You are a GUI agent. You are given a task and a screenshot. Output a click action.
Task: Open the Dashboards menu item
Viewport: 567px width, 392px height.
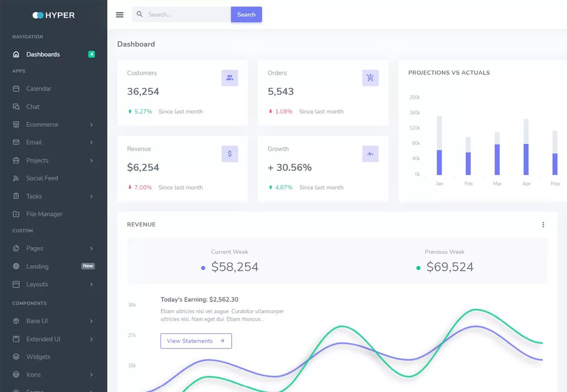pos(54,54)
